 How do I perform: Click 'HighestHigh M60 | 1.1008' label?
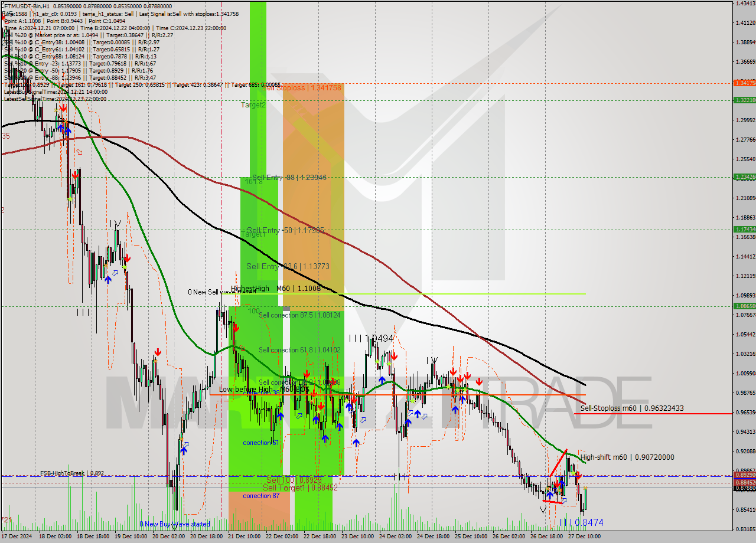276,289
